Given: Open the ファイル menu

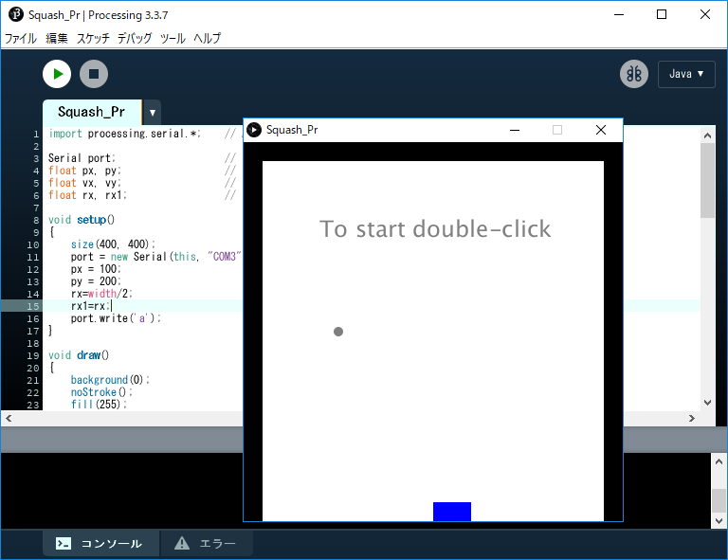Looking at the screenshot, I should point(20,38).
